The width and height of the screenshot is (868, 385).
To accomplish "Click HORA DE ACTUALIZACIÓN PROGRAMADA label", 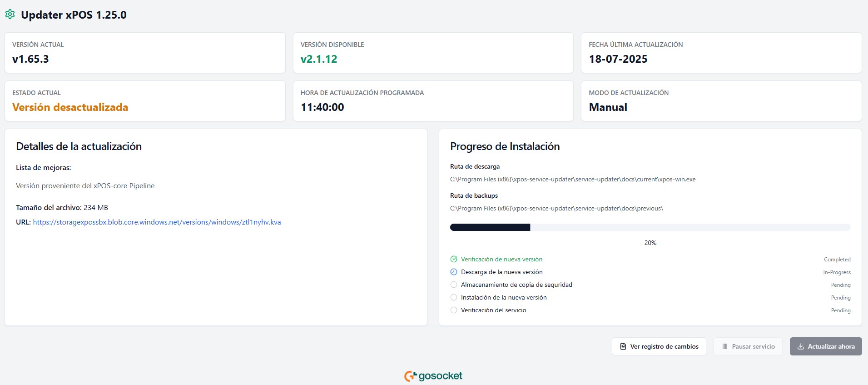I will [362, 93].
